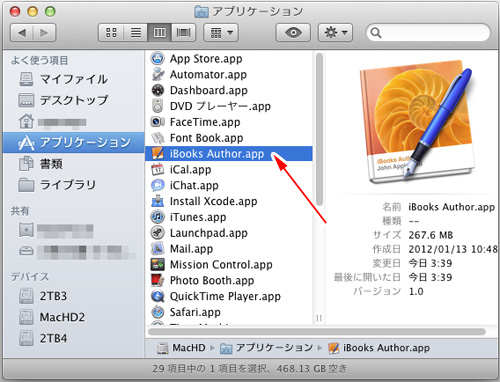500x382 pixels.
Task: Switch to column view
Action: pyautogui.click(x=159, y=33)
